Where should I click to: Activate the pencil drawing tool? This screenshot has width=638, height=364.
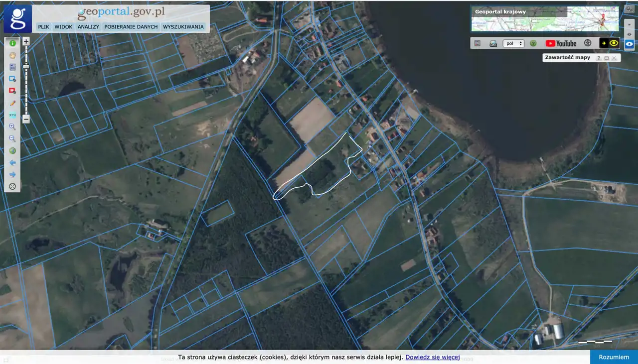point(12,103)
